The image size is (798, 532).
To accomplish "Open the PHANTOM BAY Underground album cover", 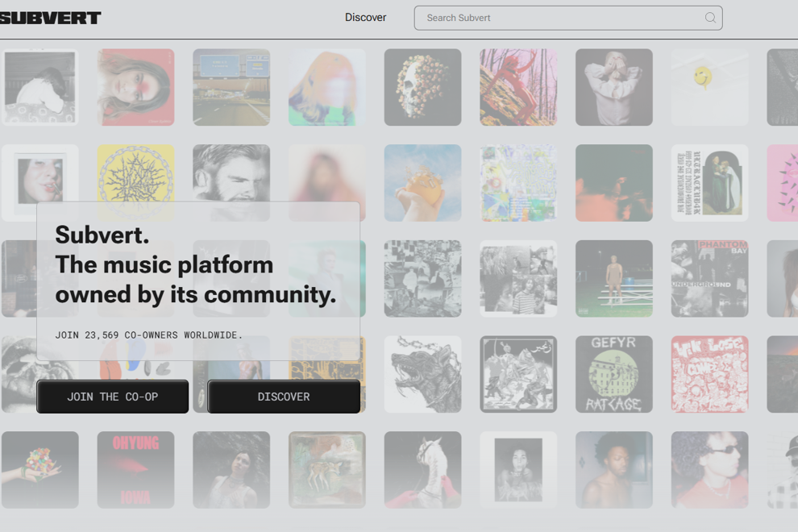I will (709, 278).
